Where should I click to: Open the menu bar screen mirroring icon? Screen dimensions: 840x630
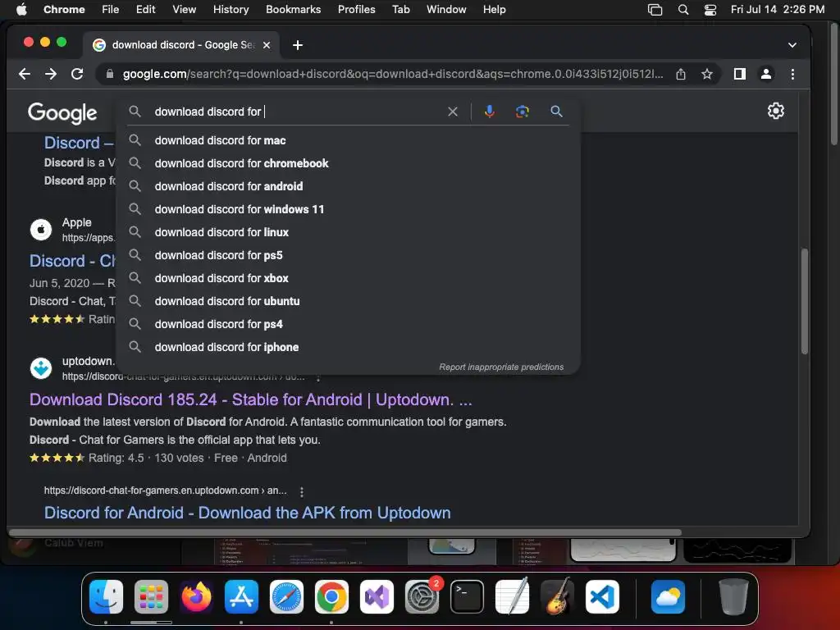[x=655, y=10]
